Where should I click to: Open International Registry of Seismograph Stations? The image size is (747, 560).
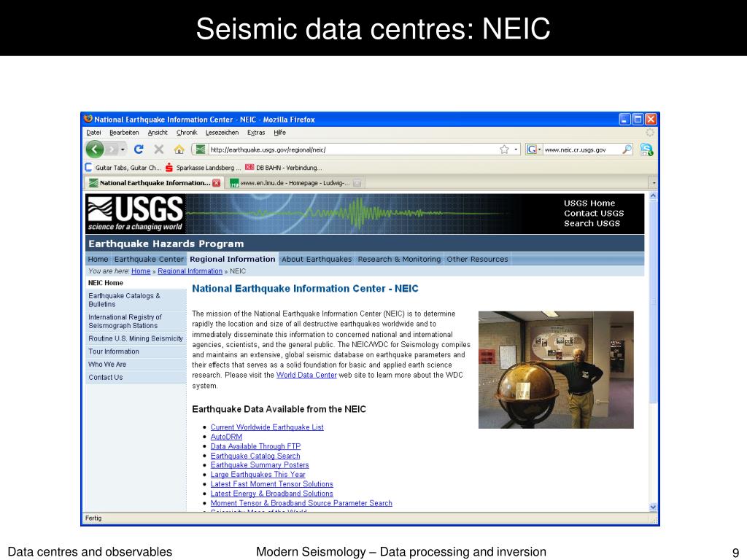pos(136,322)
